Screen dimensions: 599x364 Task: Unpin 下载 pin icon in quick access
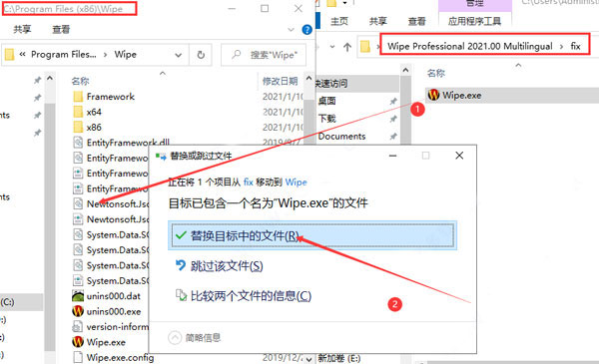tap(392, 119)
